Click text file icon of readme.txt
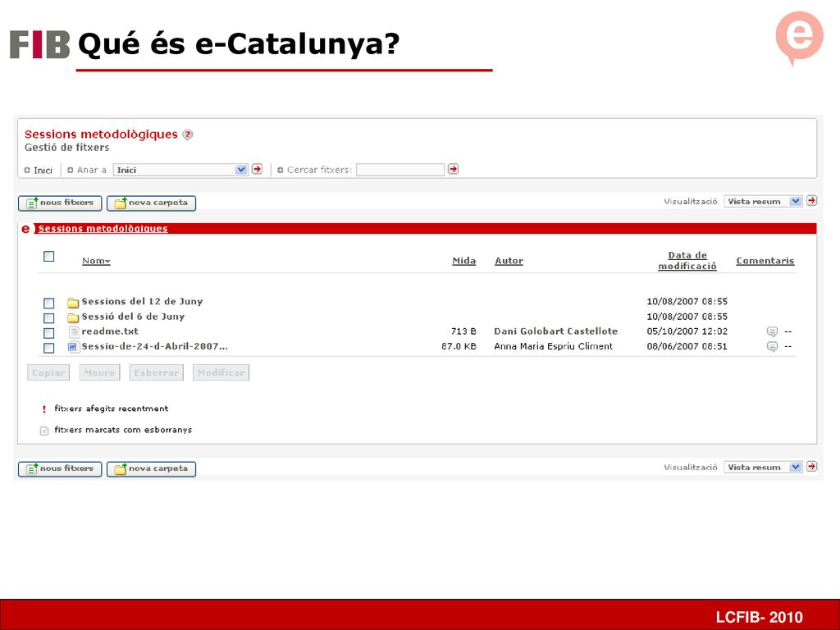The height and width of the screenshot is (630, 840). [x=74, y=332]
